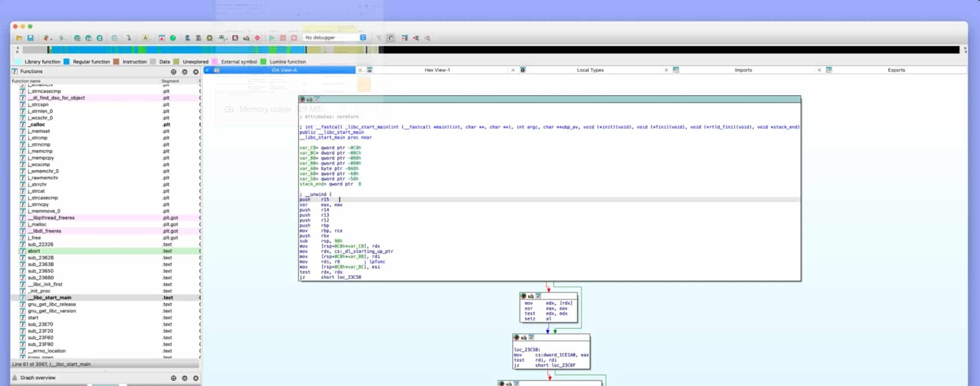
Task: Click the last icon on the toolbar's right end
Action: pos(428,38)
